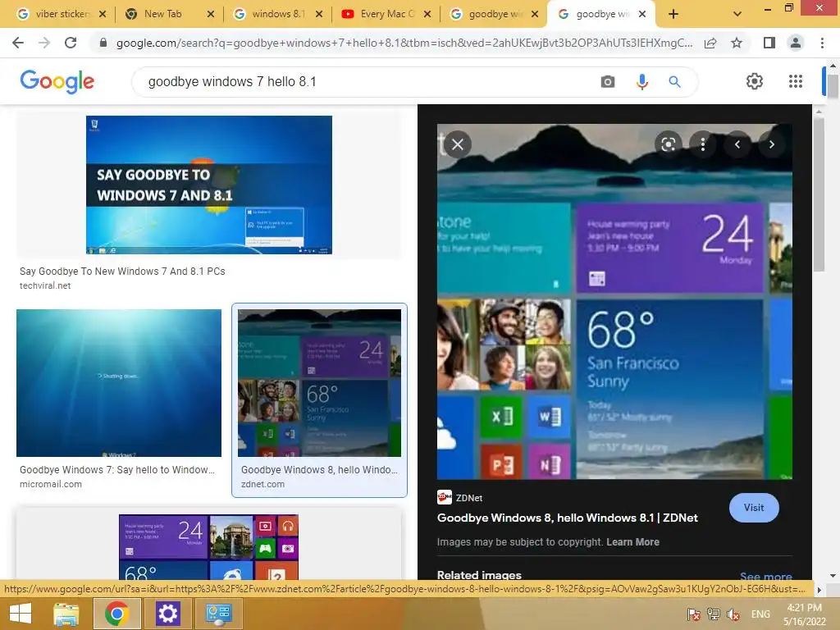The height and width of the screenshot is (630, 840).
Task: Reload the current page
Action: (71, 43)
